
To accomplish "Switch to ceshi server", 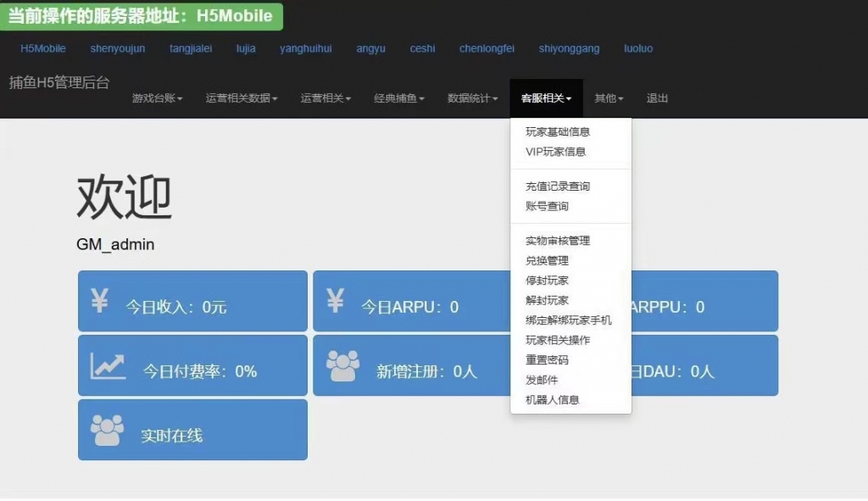I will point(422,48).
